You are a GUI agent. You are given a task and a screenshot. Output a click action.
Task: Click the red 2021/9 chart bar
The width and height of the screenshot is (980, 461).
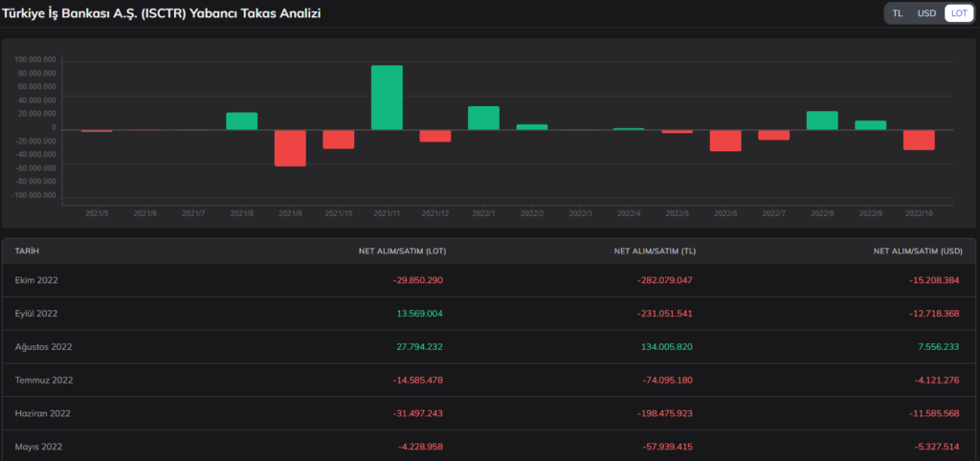pyautogui.click(x=290, y=148)
